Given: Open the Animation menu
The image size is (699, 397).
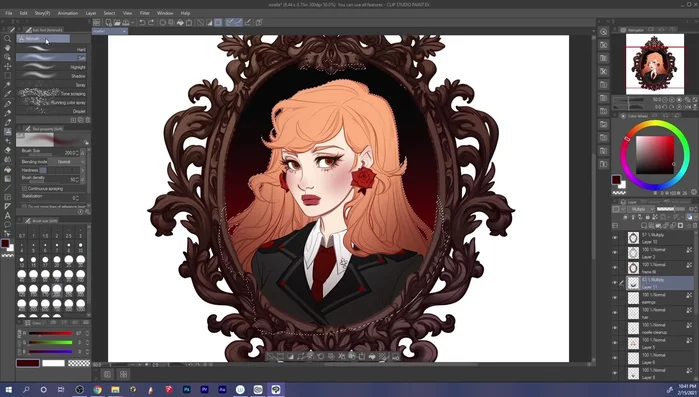Looking at the screenshot, I should (x=68, y=13).
